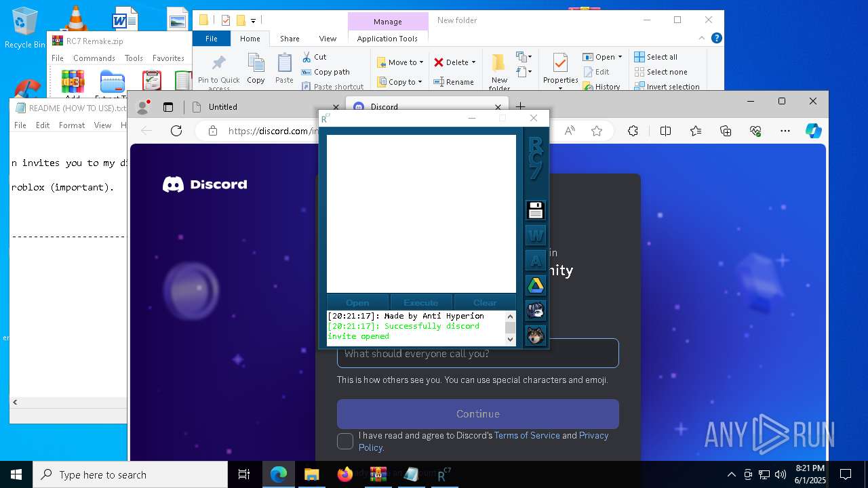The image size is (868, 488).
Task: Click the Discord display name input field
Action: pyautogui.click(x=478, y=353)
